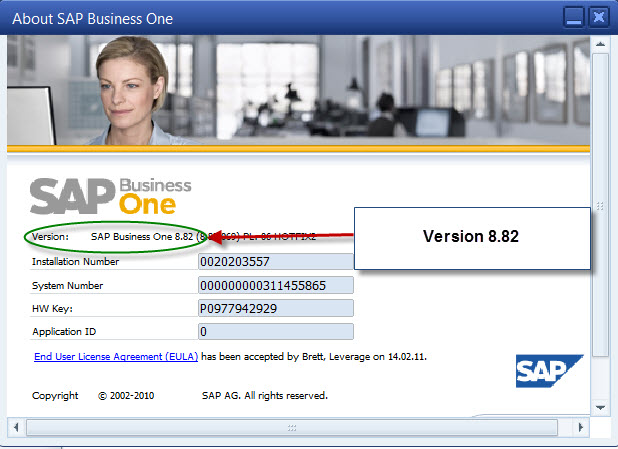Maximize the About SAP Business One window

point(574,17)
